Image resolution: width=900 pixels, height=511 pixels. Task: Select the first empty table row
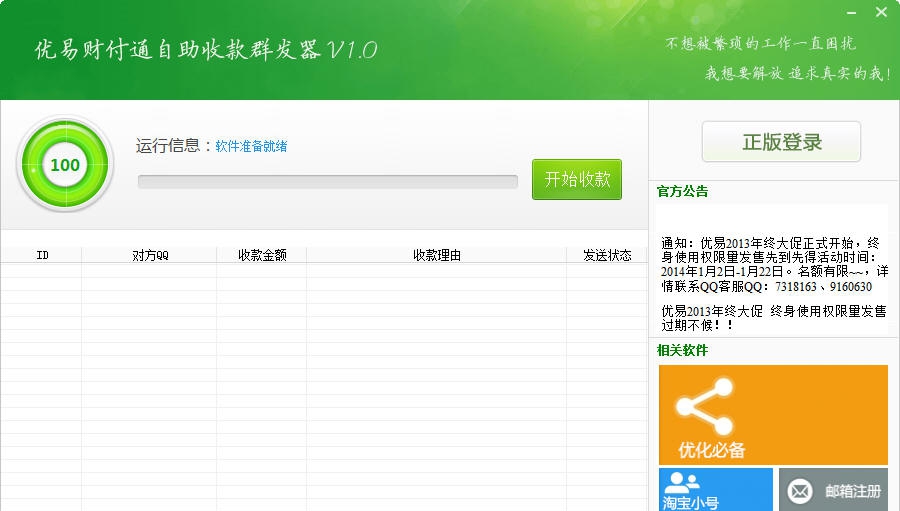coord(323,271)
